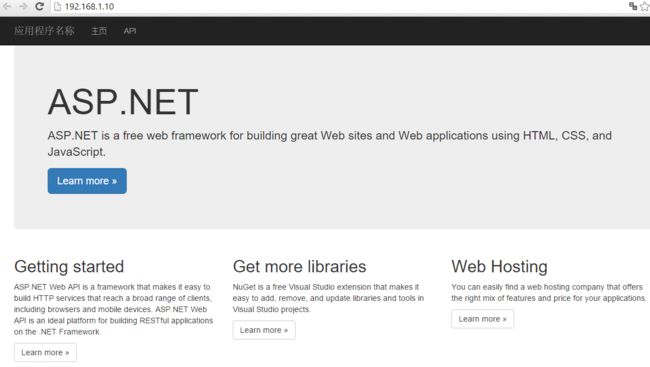Click the large ASP.NET heading
This screenshot has width=650, height=367.
(123, 102)
